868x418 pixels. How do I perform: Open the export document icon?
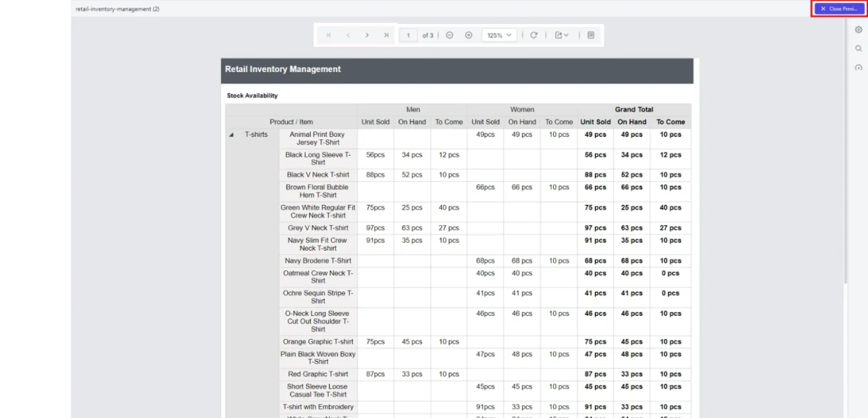(558, 35)
